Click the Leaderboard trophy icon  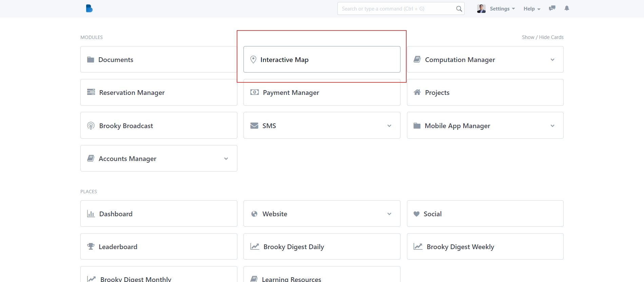click(x=91, y=247)
